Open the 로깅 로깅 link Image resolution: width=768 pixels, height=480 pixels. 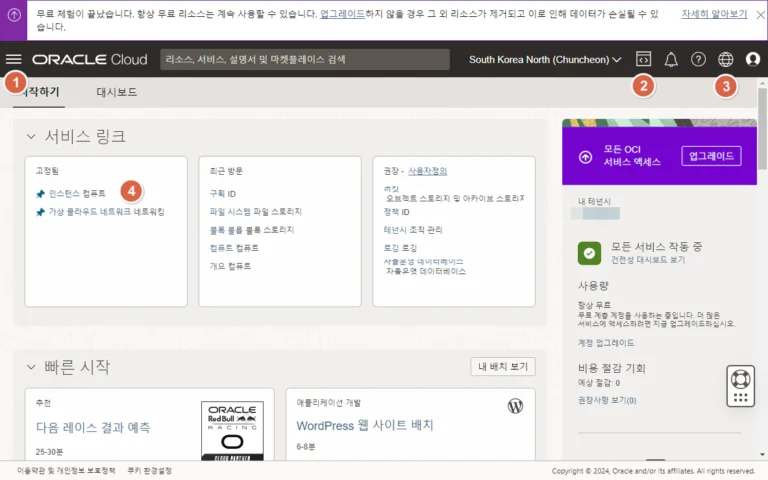click(x=400, y=248)
